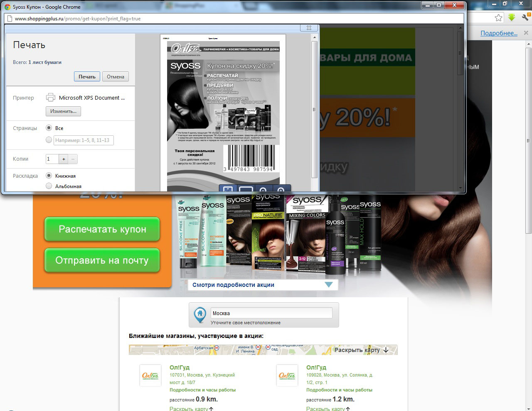Click the расстояние 1.2 km text
The image size is (532, 411).
(x=330, y=399)
